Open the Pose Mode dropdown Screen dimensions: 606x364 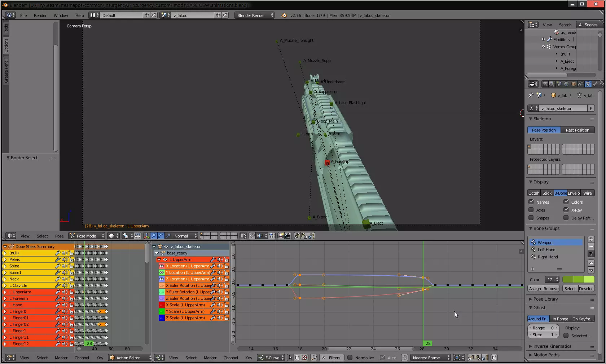87,236
